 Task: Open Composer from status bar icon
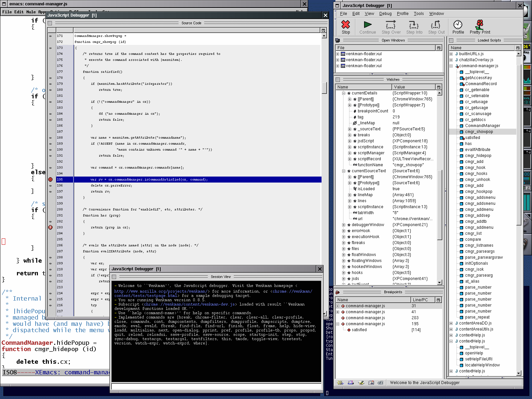(361, 383)
